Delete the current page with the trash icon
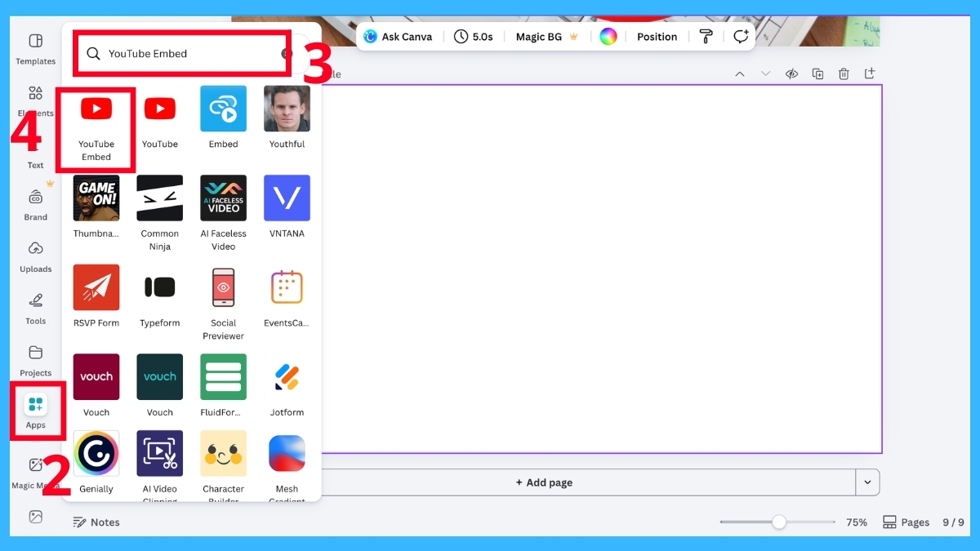Viewport: 980px width, 551px height. coord(844,73)
